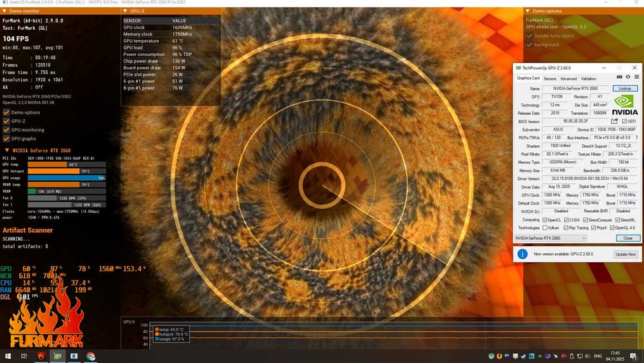Click the GPU-Z screenshot camera icon
Viewport: 644px width, 363px height.
point(620,77)
